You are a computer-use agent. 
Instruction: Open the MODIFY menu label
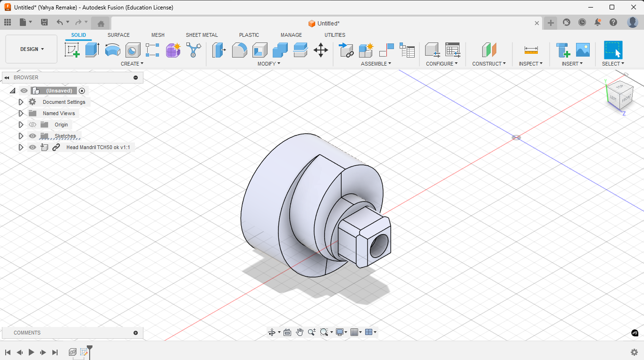[268, 64]
